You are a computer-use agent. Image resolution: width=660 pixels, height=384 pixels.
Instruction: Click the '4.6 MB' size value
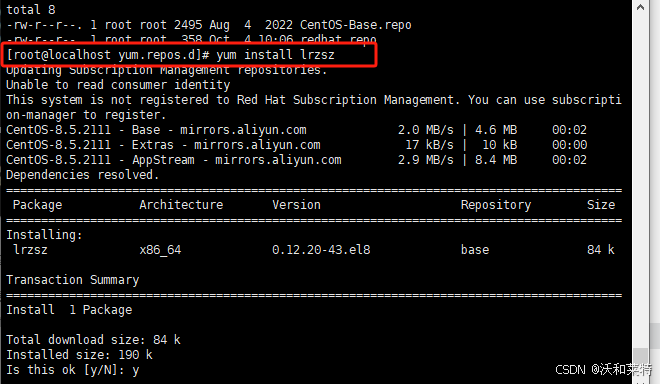[496, 130]
